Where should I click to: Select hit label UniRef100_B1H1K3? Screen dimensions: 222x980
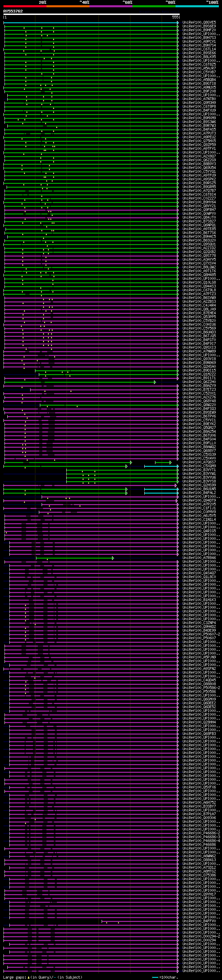click(199, 600)
